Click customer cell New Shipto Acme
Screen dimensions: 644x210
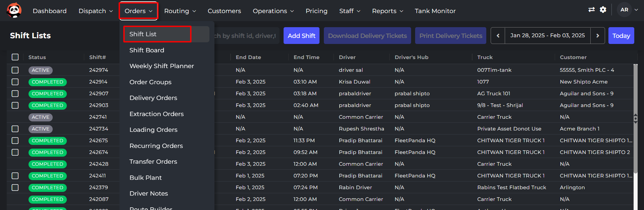pyautogui.click(x=584, y=82)
